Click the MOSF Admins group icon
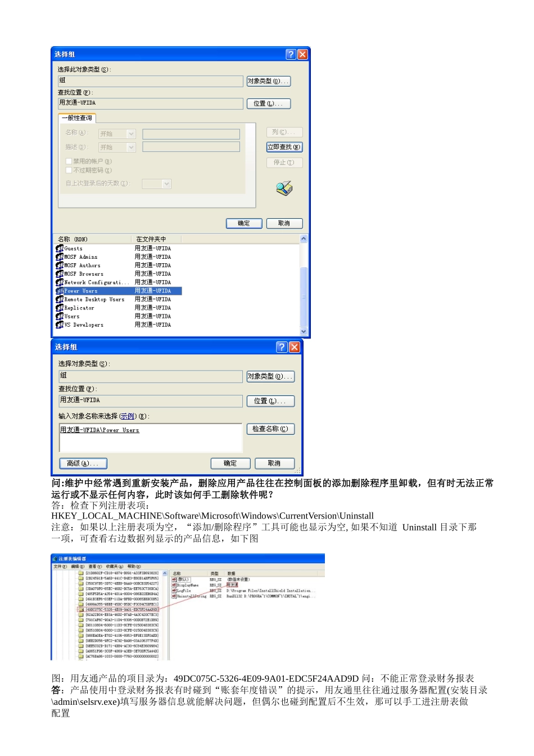This screenshot has height=756, width=534. 60,256
